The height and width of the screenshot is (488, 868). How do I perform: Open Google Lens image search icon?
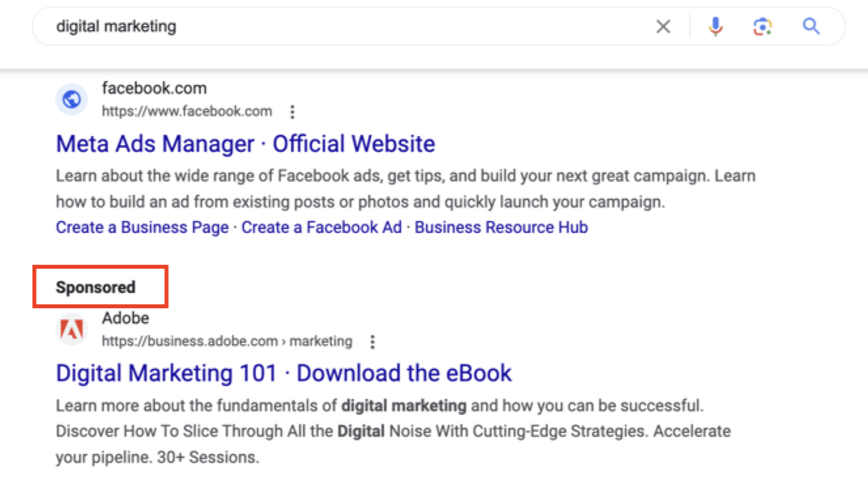click(762, 26)
